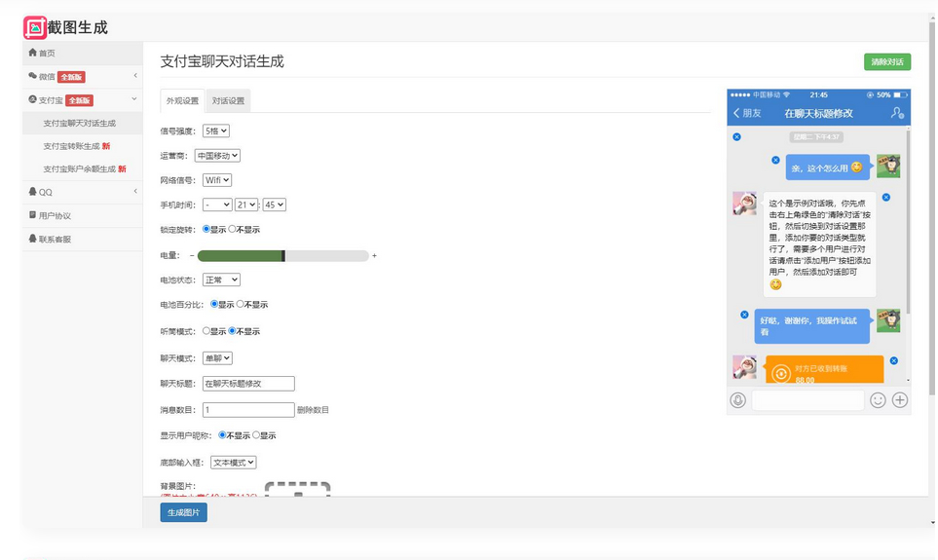Image resolution: width=938 pixels, height=560 pixels.
Task: Click the chat preview message input box
Action: 807,400
